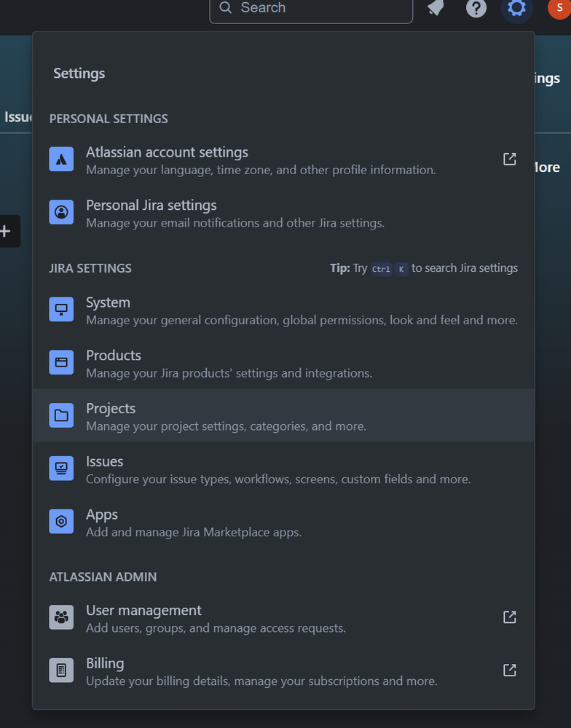571x728 pixels.
Task: Open the System settings entry
Action: [x=283, y=309]
